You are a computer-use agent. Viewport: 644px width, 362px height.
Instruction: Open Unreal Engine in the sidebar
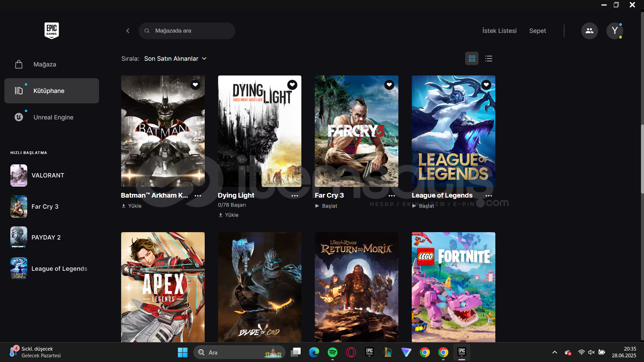coord(52,117)
